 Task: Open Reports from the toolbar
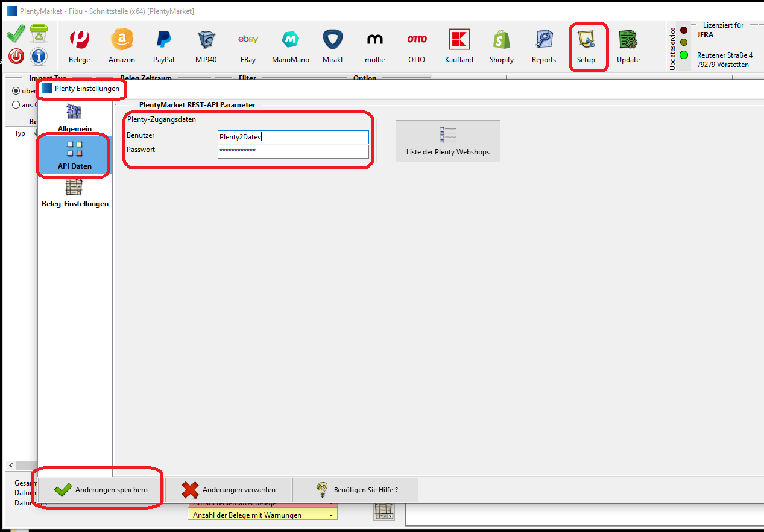point(543,46)
